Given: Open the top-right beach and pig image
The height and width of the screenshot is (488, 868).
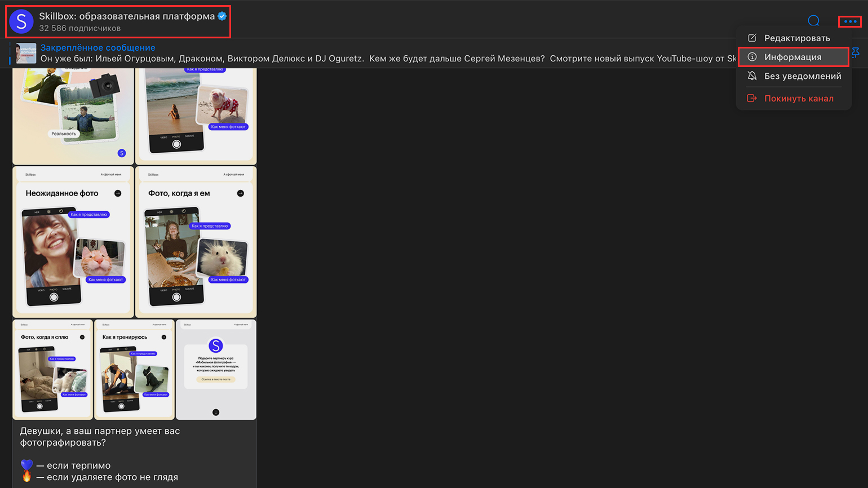Looking at the screenshot, I should [x=196, y=116].
